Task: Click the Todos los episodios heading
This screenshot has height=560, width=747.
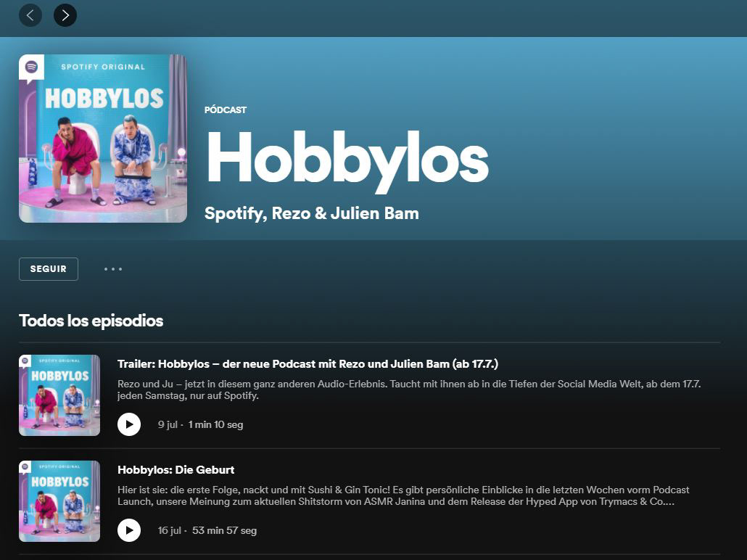Action: [91, 321]
